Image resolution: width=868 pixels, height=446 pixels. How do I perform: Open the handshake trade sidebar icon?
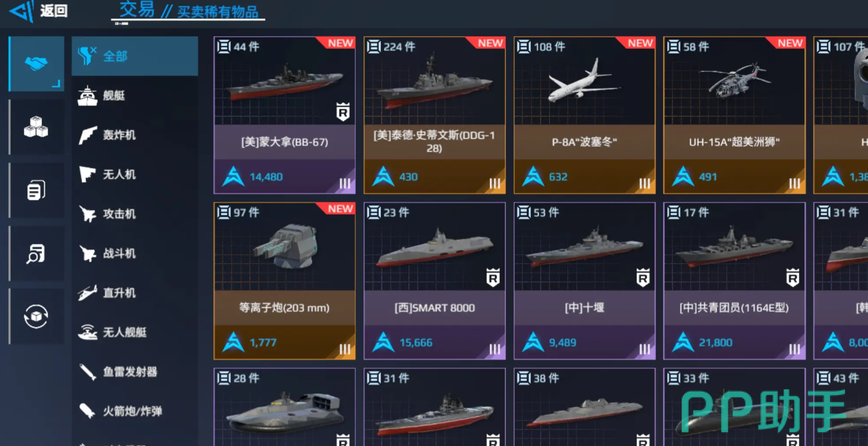(37, 64)
